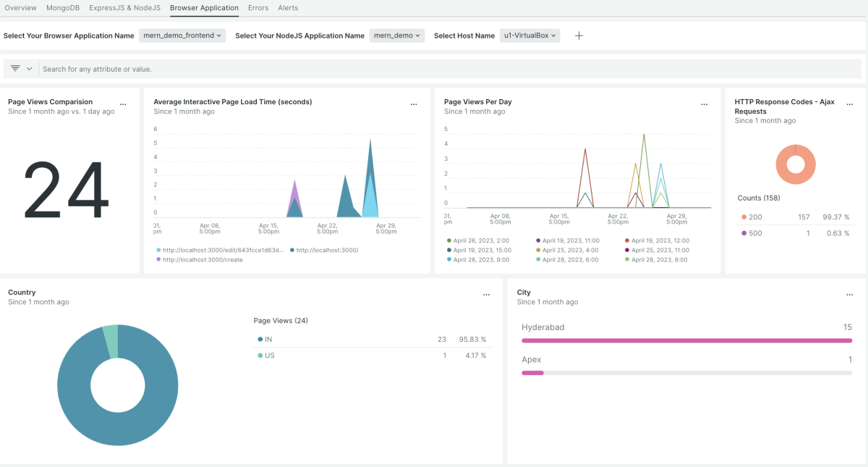Open HTTP Response Codes widget ellipsis menu
868x467 pixels.
coord(851,105)
